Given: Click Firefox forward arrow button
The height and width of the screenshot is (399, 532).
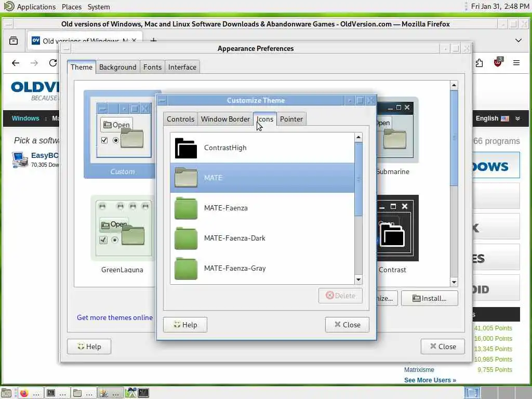Looking at the screenshot, I should [x=34, y=63].
